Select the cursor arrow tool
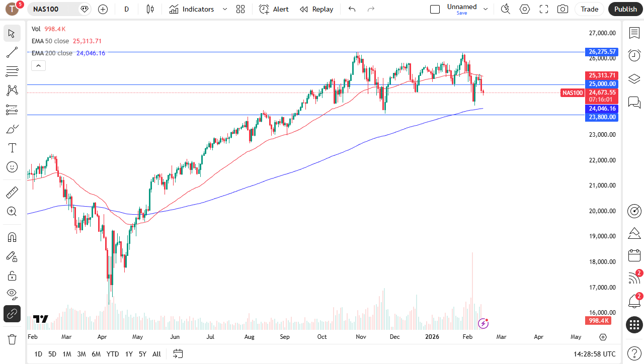 (12, 33)
